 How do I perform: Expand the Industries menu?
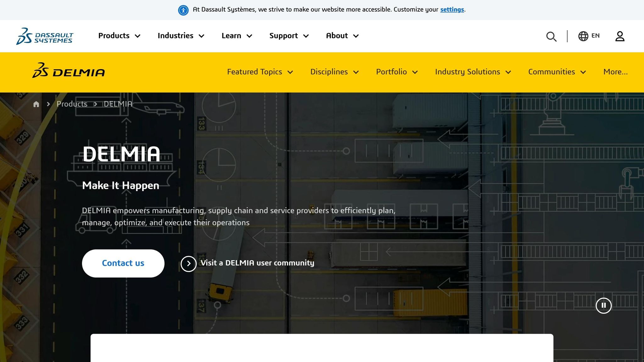[181, 36]
